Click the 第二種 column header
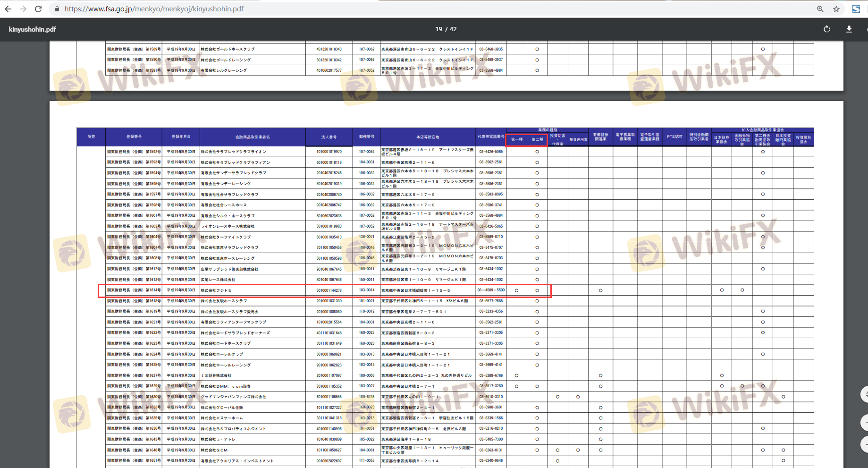 pos(537,140)
